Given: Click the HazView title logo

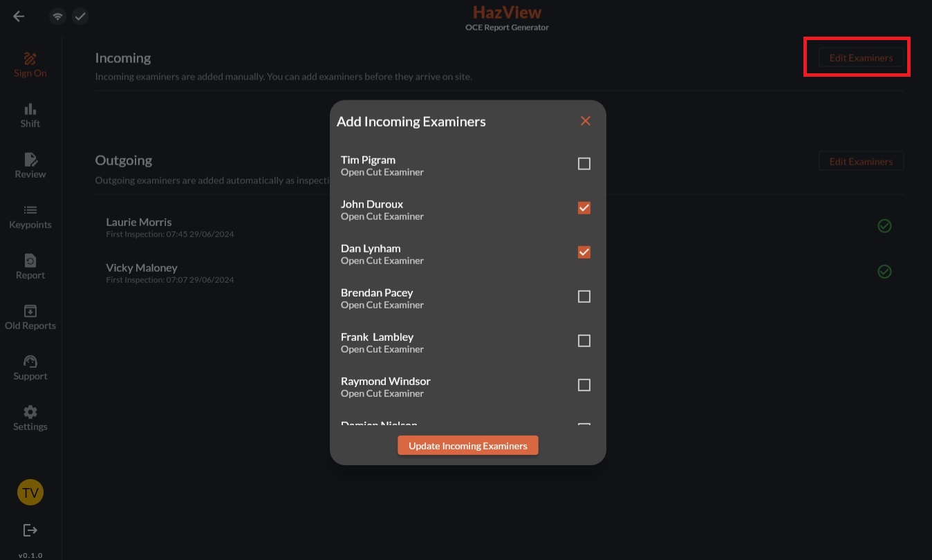Looking at the screenshot, I should coord(507,12).
